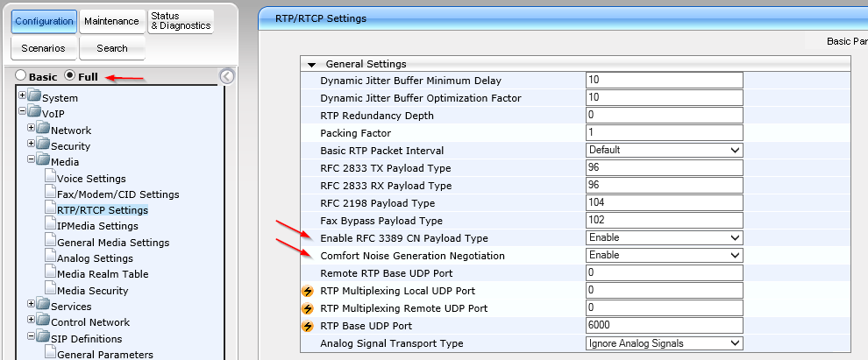Viewport: 868px width, 360px height.
Task: Click the RTP/RTCP Settings page title
Action: (321, 18)
